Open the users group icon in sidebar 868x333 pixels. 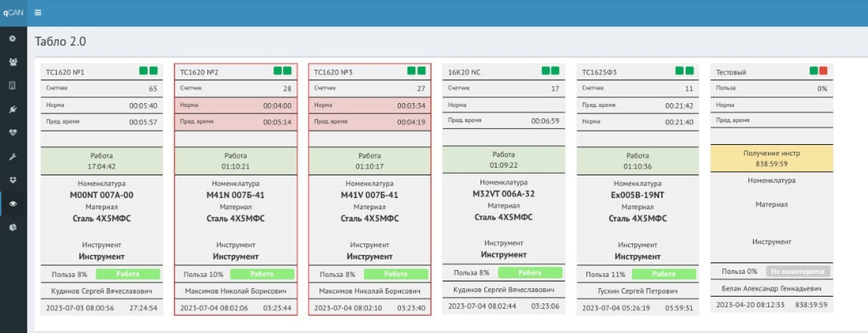(x=13, y=62)
